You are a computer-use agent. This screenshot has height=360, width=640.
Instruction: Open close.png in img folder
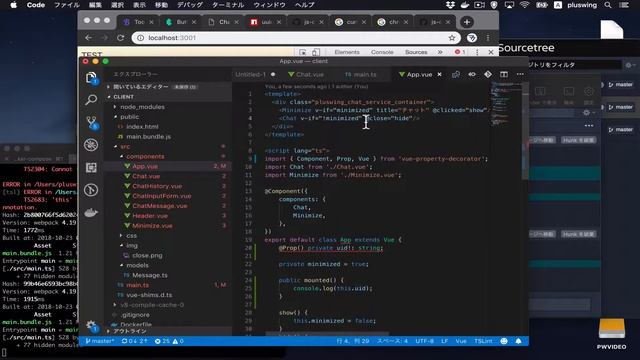147,256
